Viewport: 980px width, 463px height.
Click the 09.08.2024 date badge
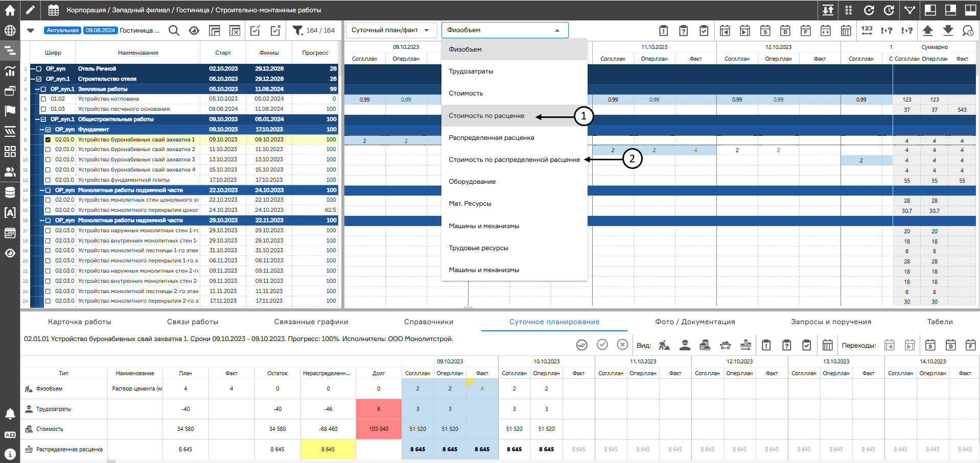[x=100, y=31]
